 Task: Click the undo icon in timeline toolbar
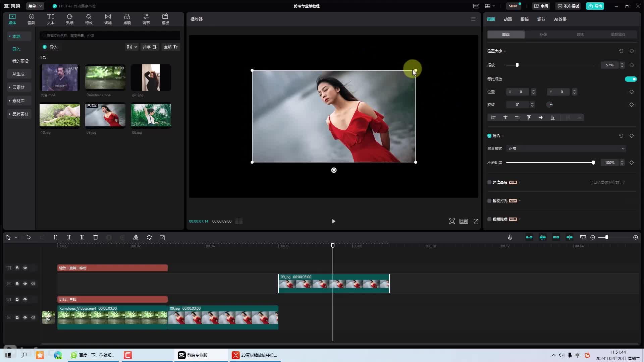click(29, 237)
